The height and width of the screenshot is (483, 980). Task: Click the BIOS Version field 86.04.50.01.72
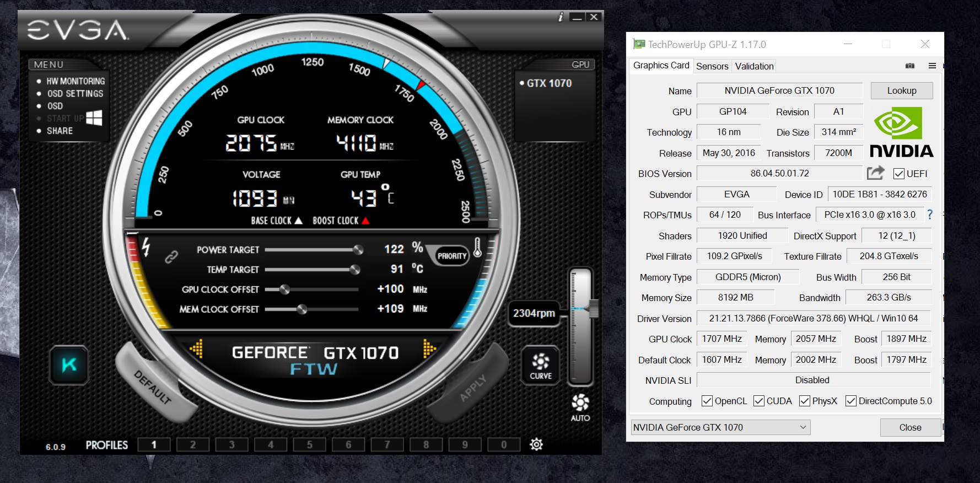click(779, 174)
